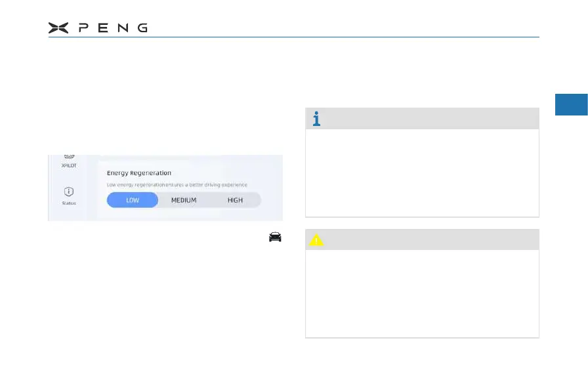Viewport: 588px width, 372px height.
Task: Click inside the empty information note body
Action: click(x=422, y=172)
